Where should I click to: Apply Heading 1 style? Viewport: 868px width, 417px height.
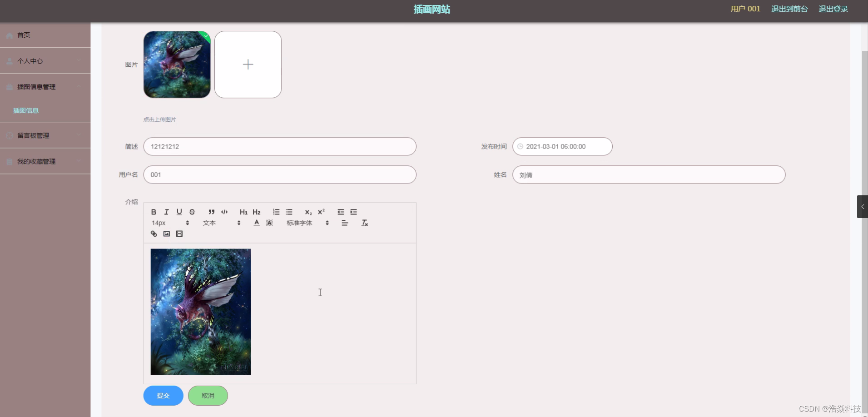[243, 212]
